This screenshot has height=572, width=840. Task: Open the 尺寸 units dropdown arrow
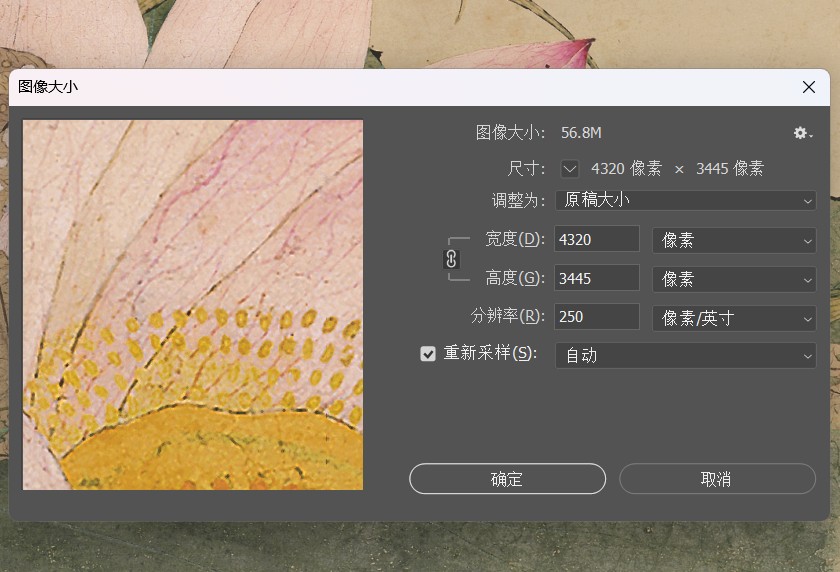[570, 169]
